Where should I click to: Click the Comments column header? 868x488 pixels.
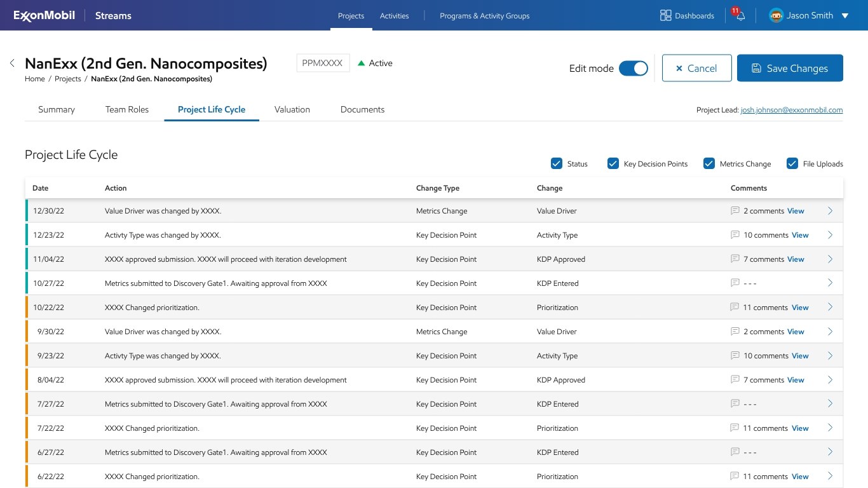(749, 188)
